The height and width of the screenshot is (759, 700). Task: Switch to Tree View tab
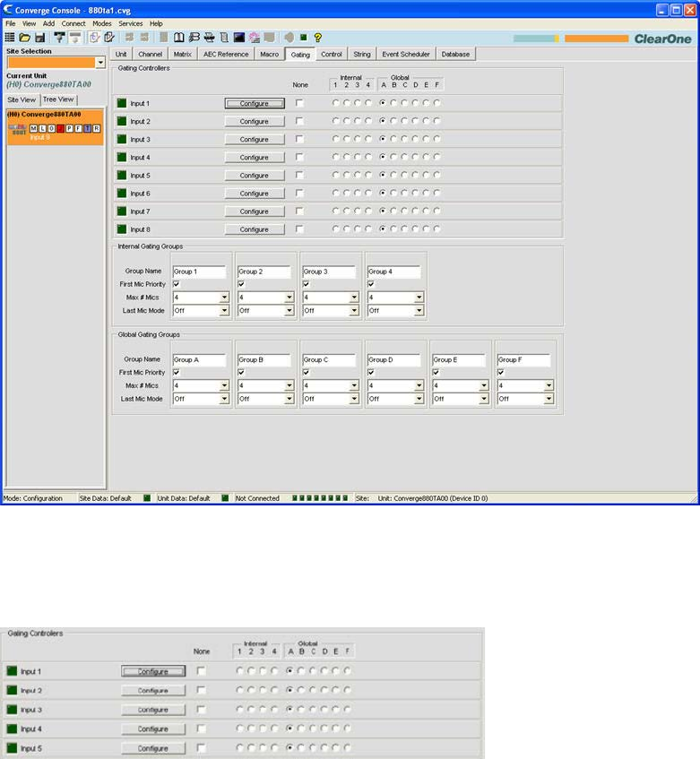(x=59, y=99)
